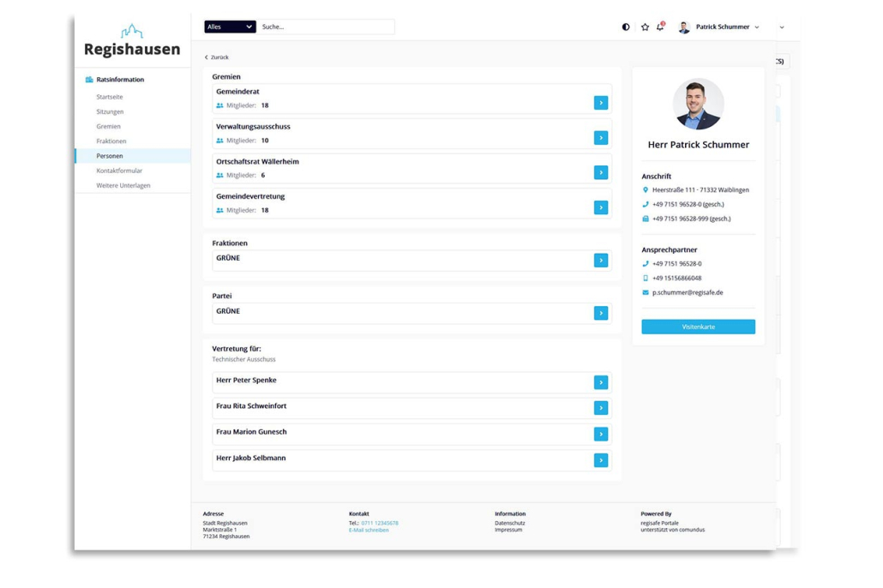The height and width of the screenshot is (588, 883).
Task: Select Sitzungen in the sidebar
Action: coord(110,111)
